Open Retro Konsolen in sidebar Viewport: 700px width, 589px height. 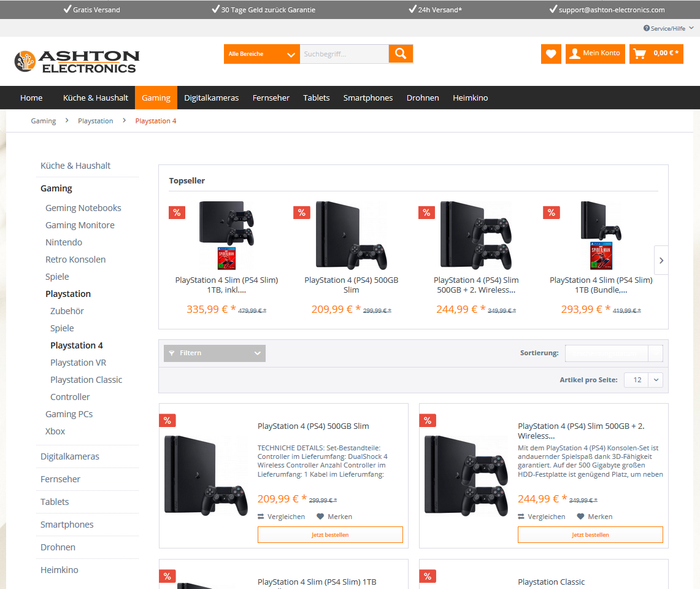[x=75, y=260]
